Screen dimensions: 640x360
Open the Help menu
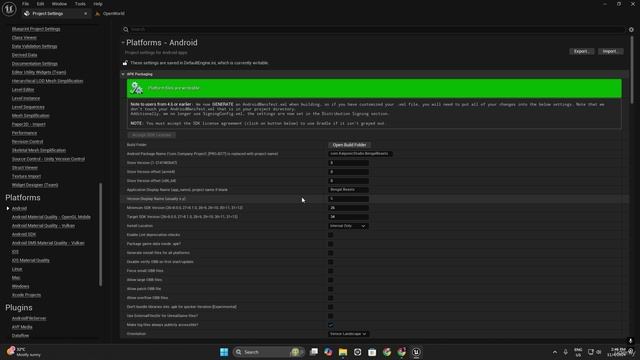98,4
